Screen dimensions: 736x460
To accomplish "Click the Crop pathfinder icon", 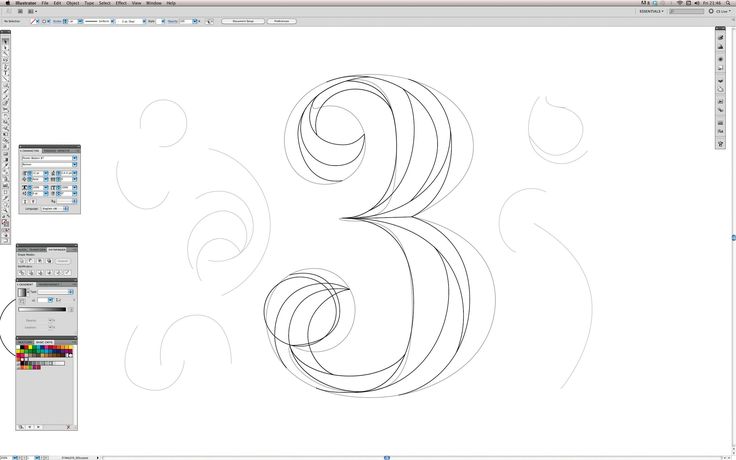I will coord(49,273).
